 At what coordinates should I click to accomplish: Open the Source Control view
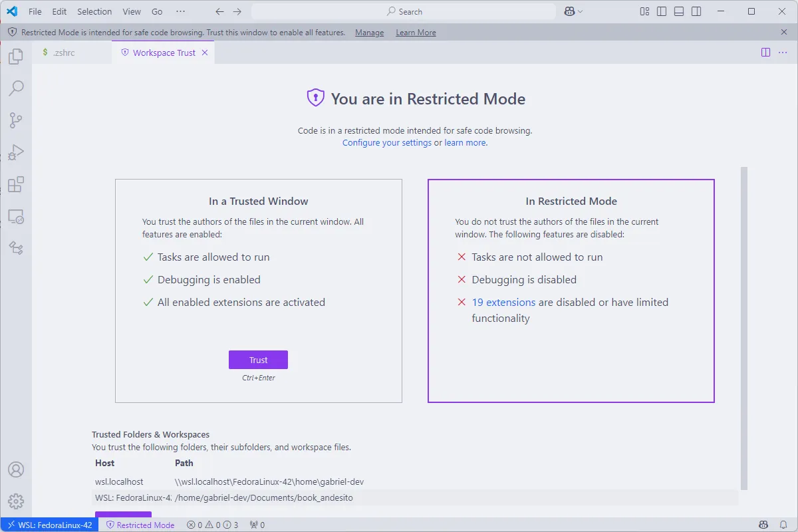click(16, 120)
